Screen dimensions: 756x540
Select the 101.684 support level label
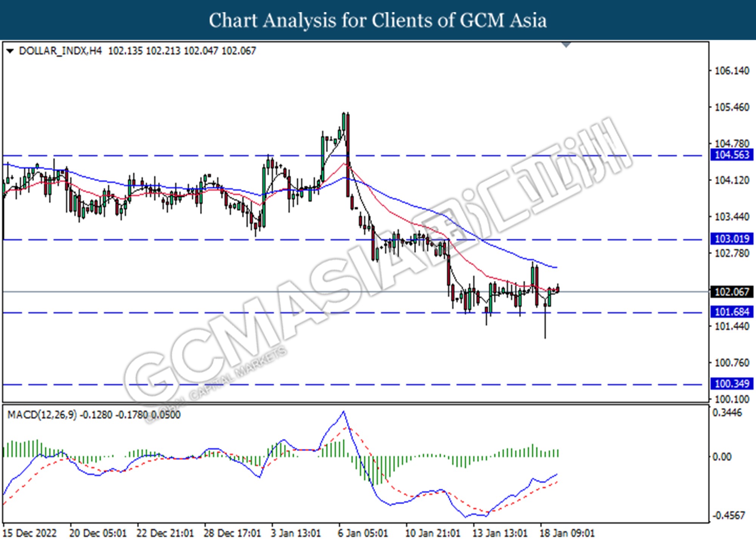[732, 312]
